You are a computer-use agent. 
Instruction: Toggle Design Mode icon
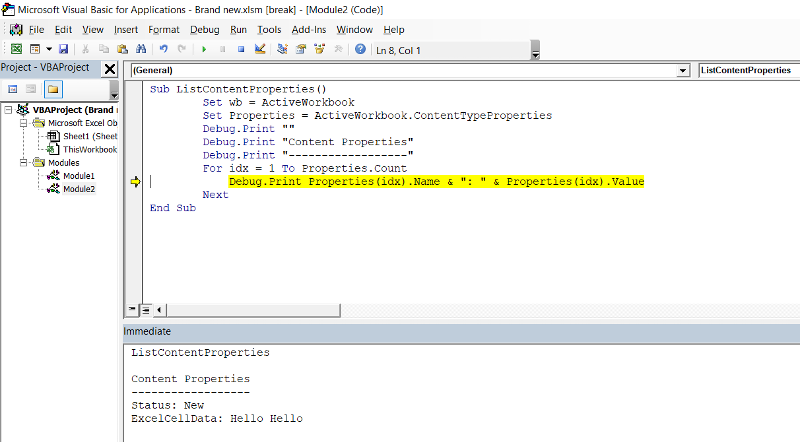[260, 49]
